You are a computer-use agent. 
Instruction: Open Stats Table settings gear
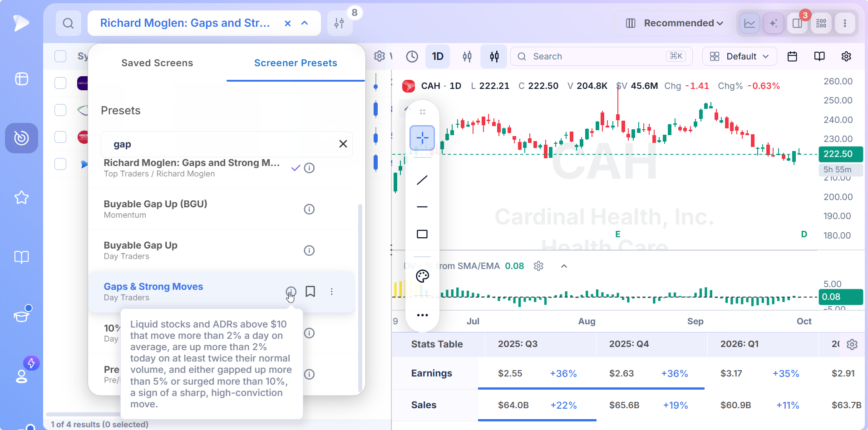852,345
